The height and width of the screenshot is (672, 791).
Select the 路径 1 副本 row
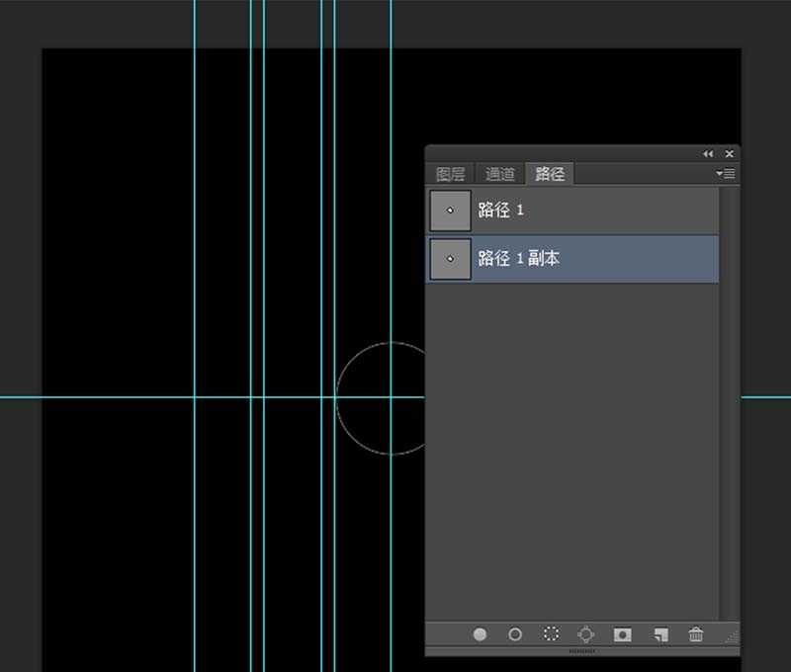coord(593,259)
